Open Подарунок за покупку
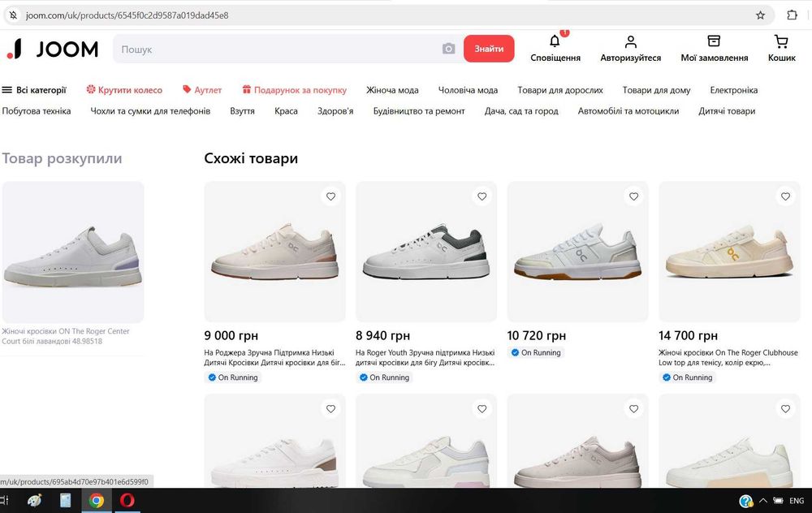The height and width of the screenshot is (513, 812). tap(295, 90)
